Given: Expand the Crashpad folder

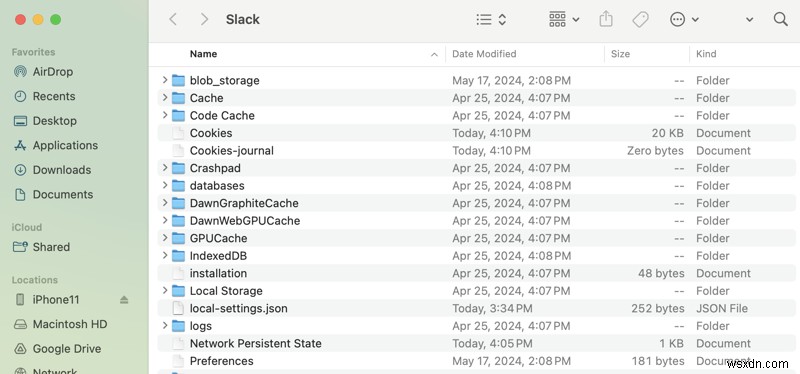Looking at the screenshot, I should [164, 168].
